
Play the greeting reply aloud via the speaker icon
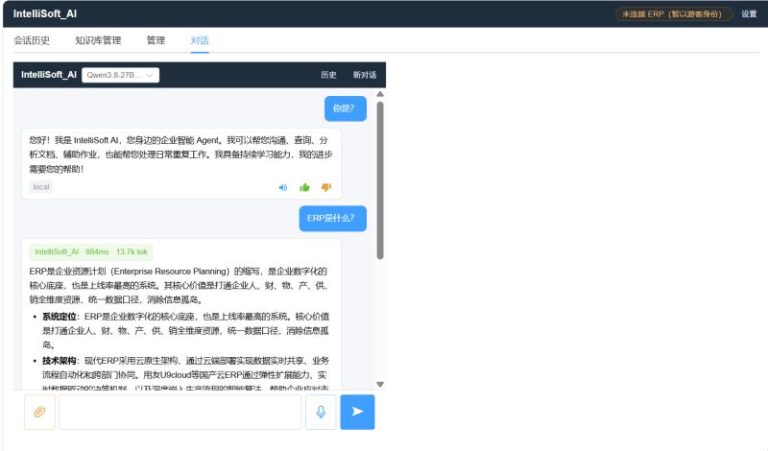tap(283, 187)
